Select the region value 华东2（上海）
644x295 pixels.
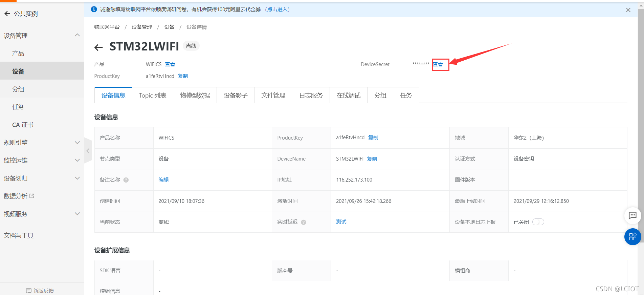click(x=529, y=138)
